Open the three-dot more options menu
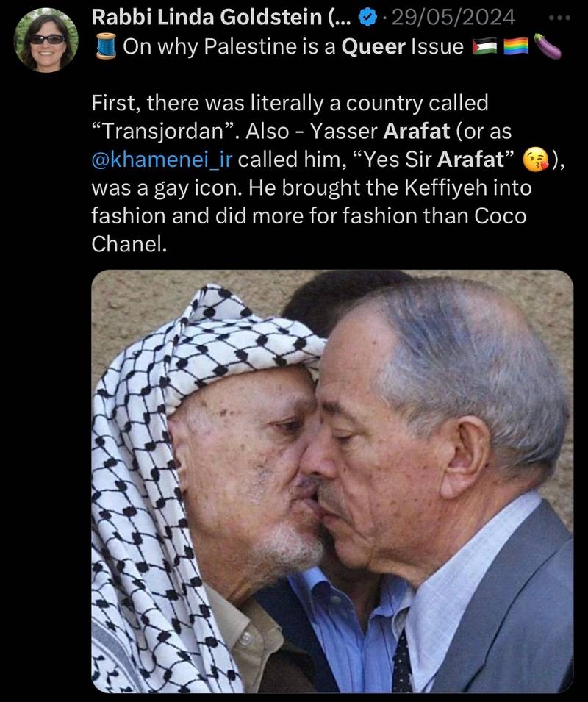This screenshot has width=588, height=702. (x=559, y=17)
